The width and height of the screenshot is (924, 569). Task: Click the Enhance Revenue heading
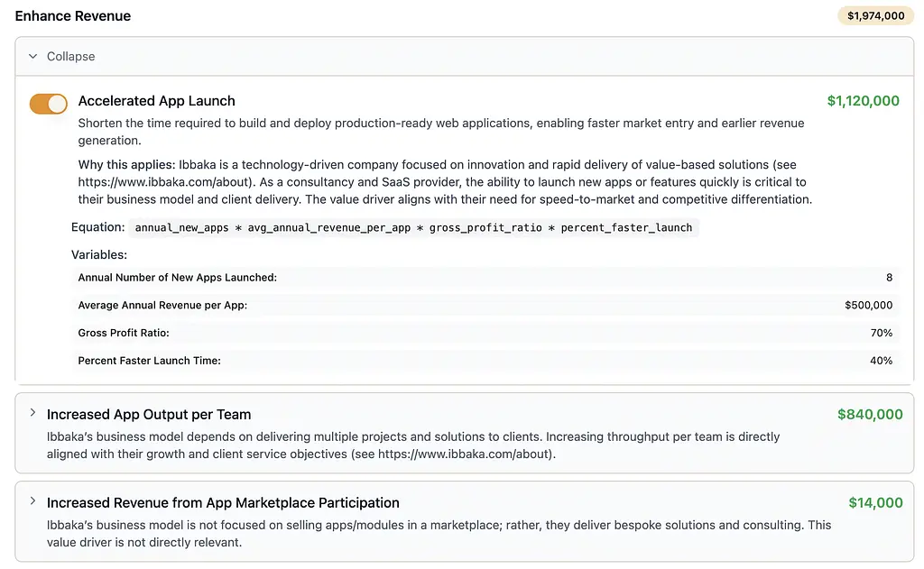(x=73, y=16)
